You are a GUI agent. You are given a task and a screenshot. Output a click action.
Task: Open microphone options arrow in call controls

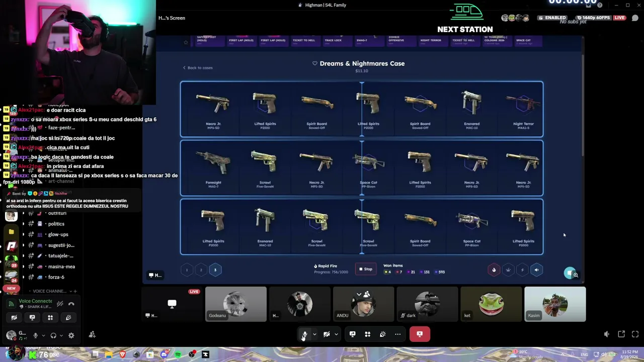[314, 334]
